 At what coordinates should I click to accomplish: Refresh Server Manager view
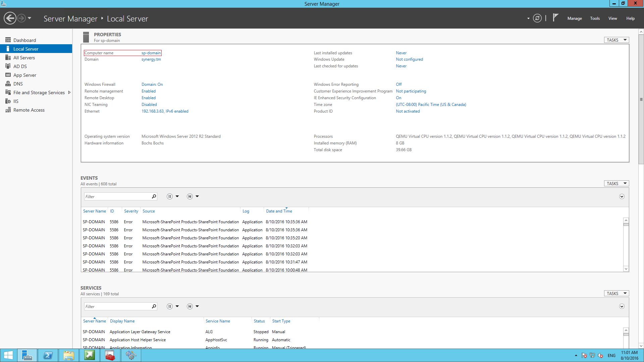coord(537,18)
